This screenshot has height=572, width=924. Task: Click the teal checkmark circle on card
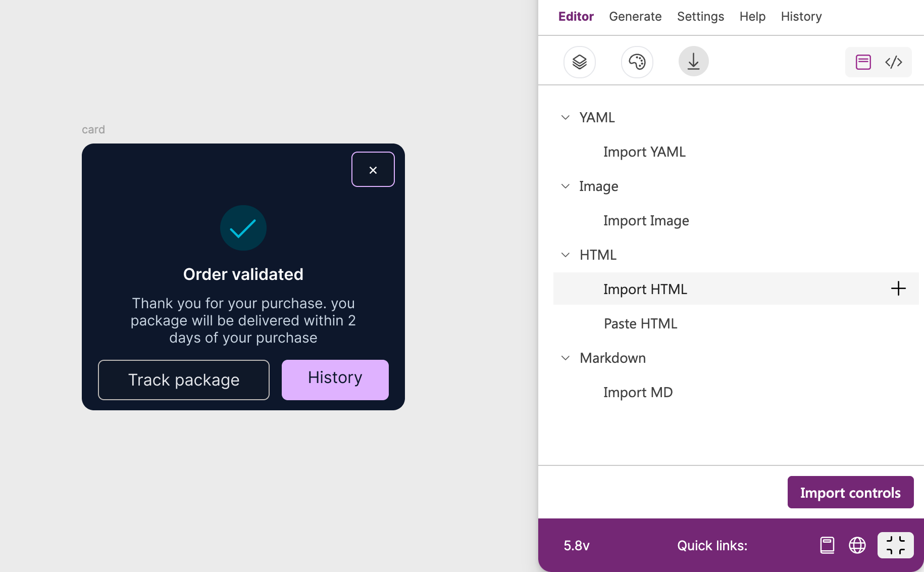(x=243, y=228)
